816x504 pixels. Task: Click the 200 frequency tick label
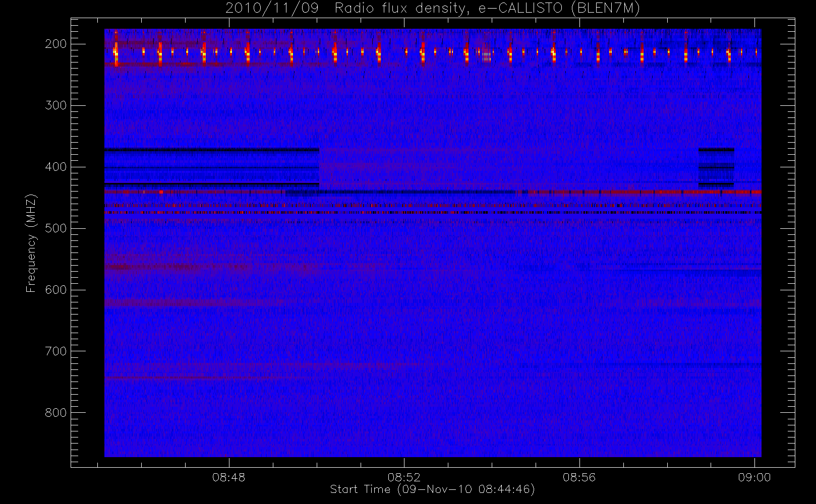pyautogui.click(x=56, y=44)
